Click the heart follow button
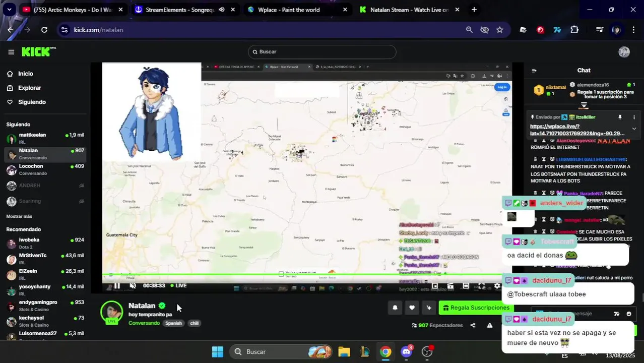Image resolution: width=644 pixels, height=363 pixels. tap(412, 308)
